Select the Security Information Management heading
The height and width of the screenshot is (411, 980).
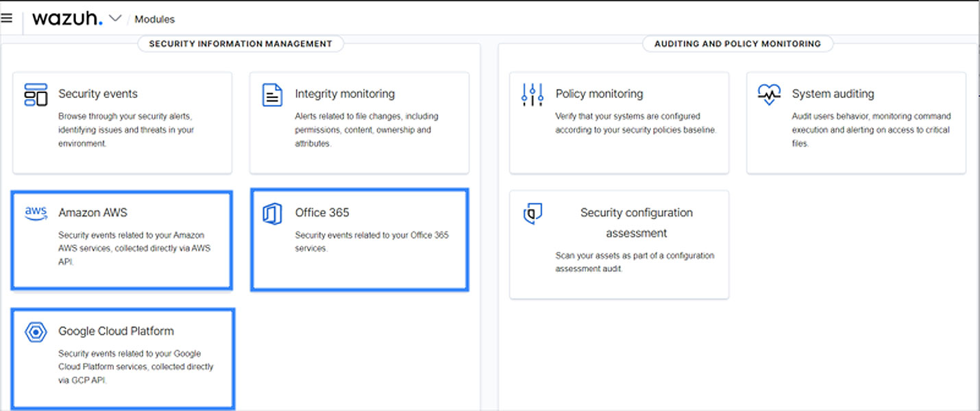241,44
